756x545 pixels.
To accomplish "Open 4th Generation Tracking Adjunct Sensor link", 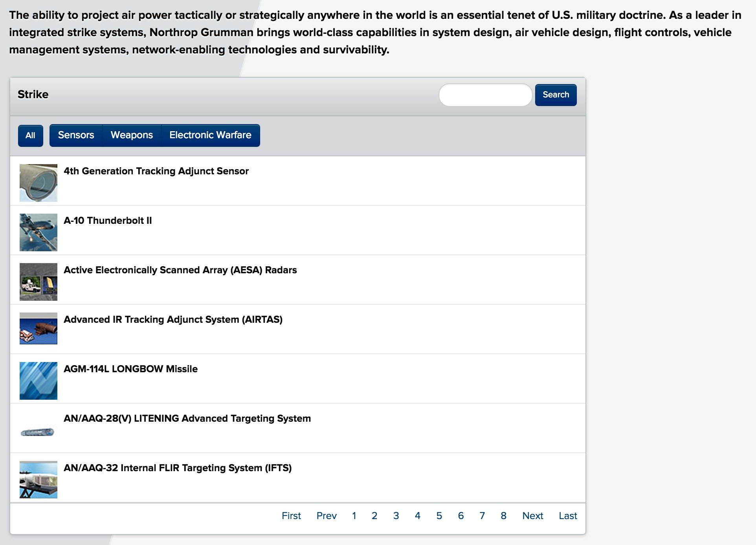I will (x=156, y=171).
